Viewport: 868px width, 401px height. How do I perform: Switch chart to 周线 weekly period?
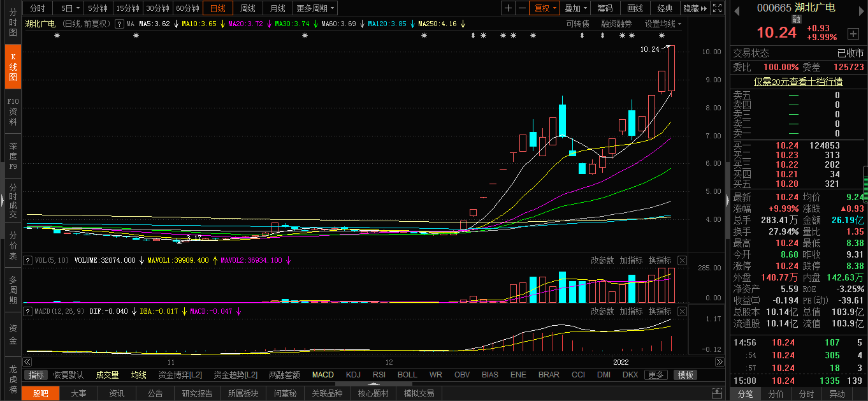(248, 8)
